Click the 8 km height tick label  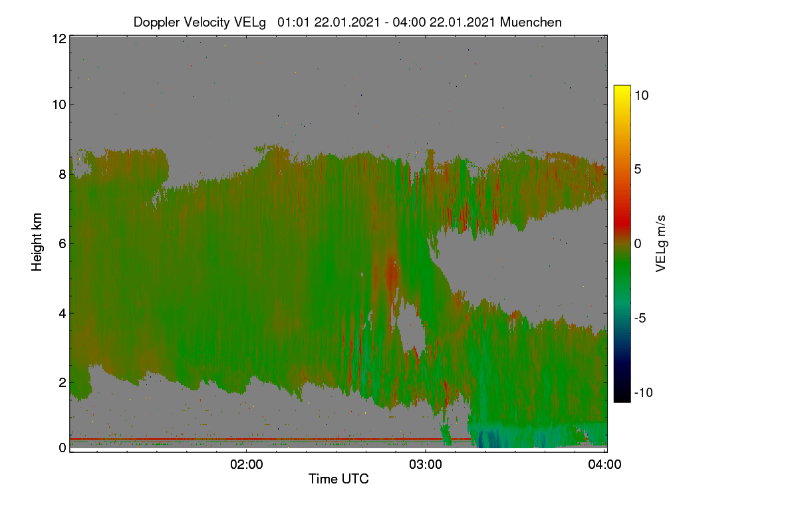pos(62,174)
